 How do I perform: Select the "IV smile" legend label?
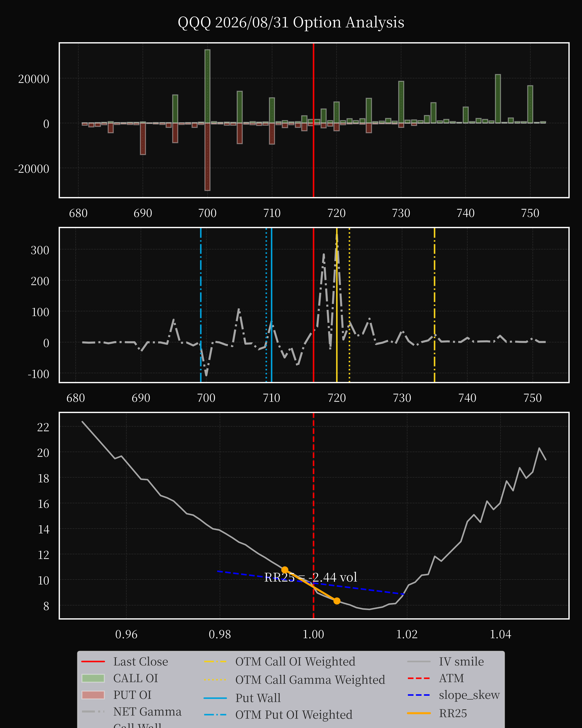click(461, 662)
